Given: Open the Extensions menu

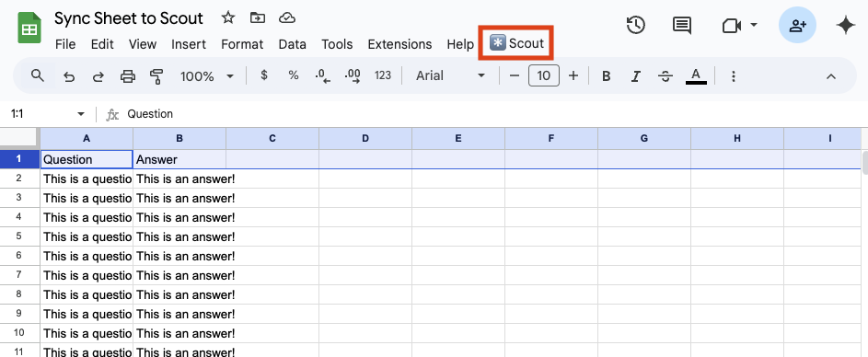Looking at the screenshot, I should [399, 44].
